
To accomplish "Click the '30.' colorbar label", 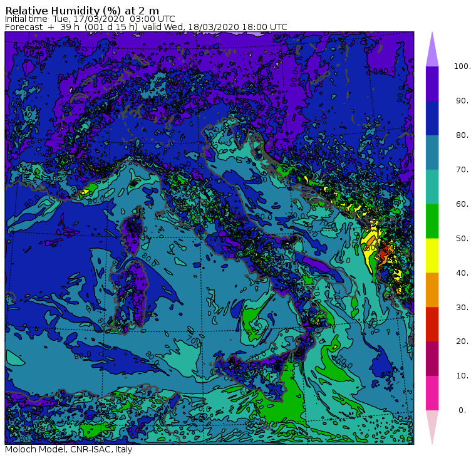I will 462,308.
